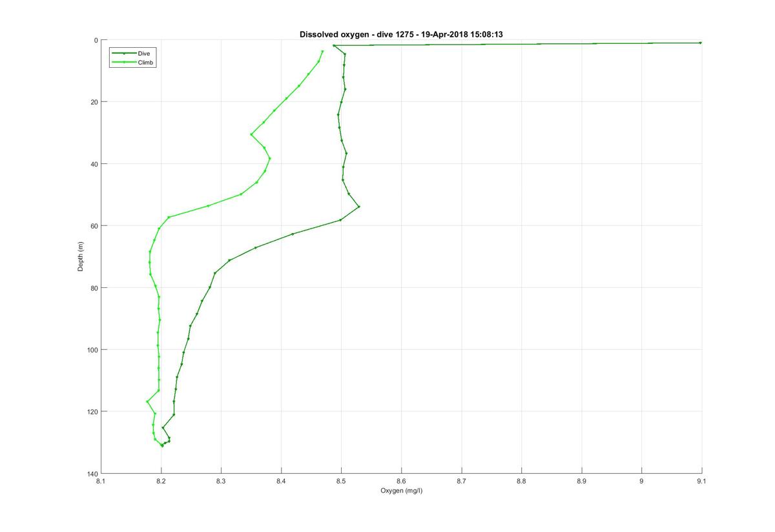Screen dimensions: 775x532
Task: Click the x-axis tick label 8.2
Action: click(x=161, y=481)
